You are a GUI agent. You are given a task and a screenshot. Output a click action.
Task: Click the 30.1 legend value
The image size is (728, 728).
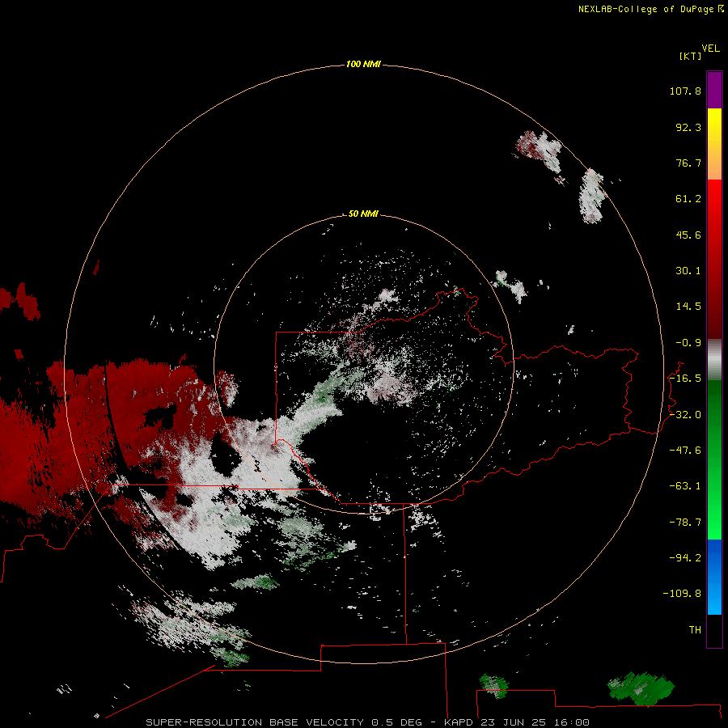coord(688,271)
